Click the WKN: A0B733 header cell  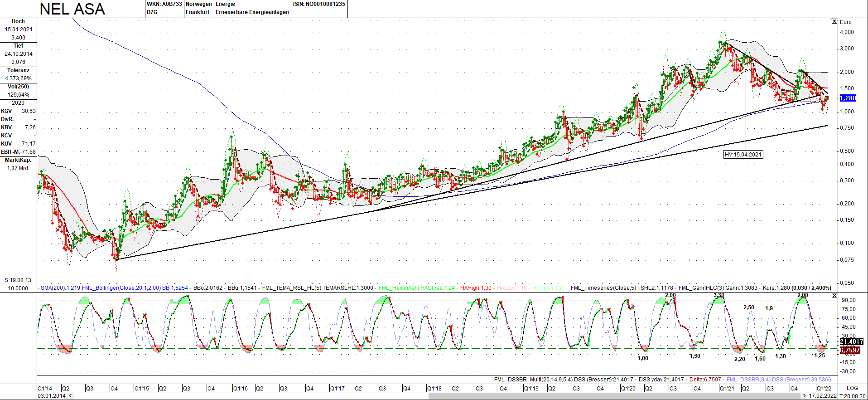164,4
